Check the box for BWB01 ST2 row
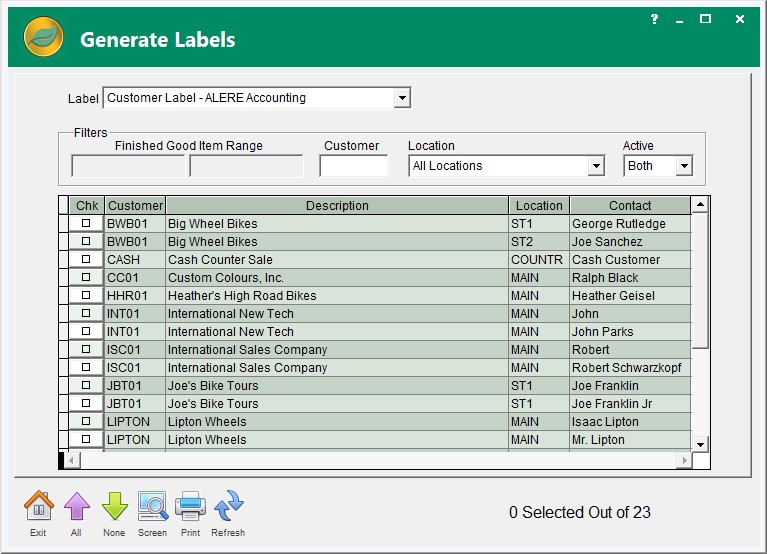767x554 pixels. click(86, 241)
